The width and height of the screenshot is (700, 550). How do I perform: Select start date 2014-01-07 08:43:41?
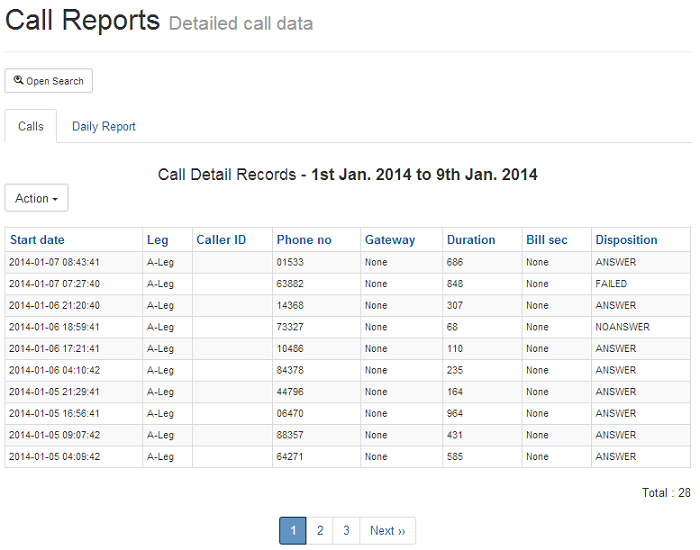pos(54,262)
